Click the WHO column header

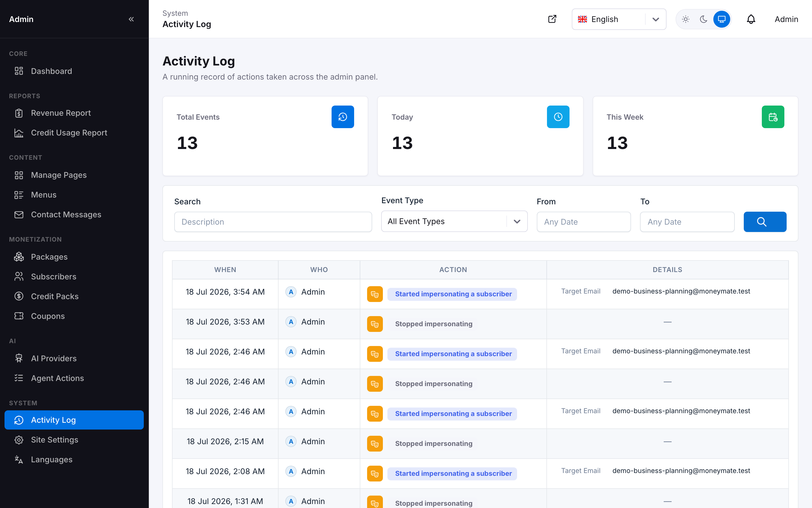[319, 270]
